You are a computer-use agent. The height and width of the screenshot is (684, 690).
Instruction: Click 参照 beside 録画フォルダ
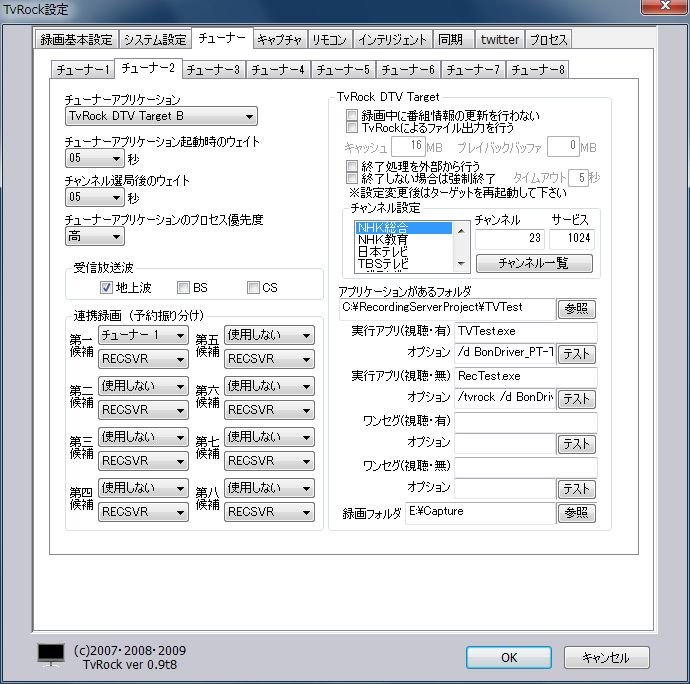(576, 513)
